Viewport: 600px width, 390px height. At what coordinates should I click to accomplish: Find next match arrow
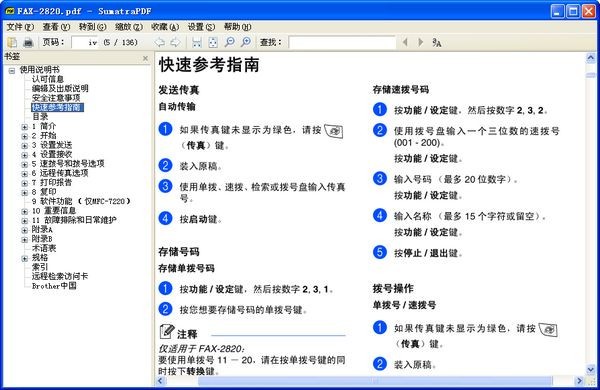point(421,42)
